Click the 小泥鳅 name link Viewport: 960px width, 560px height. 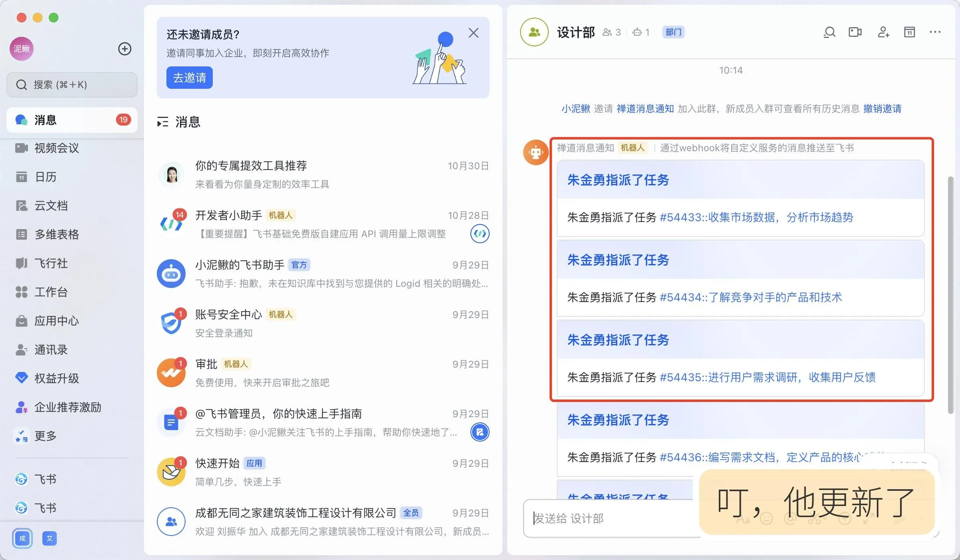576,108
